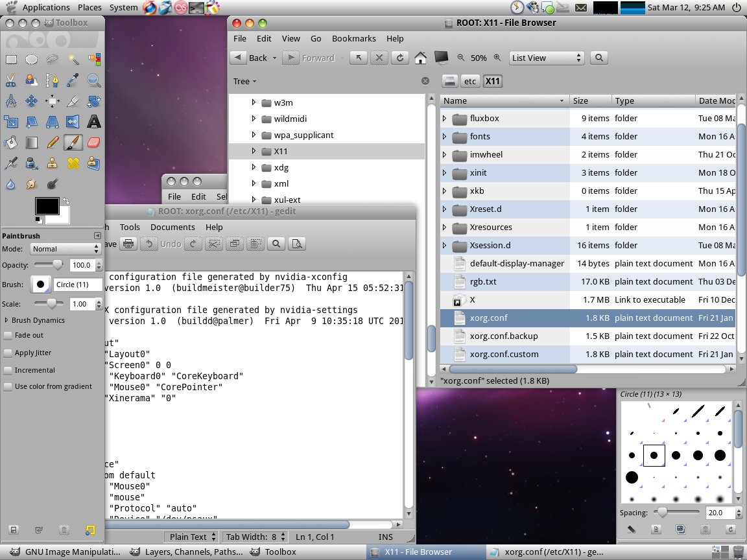Image resolution: width=747 pixels, height=560 pixels.
Task: Enable the Apply Jitter checkbox
Action: tap(8, 353)
